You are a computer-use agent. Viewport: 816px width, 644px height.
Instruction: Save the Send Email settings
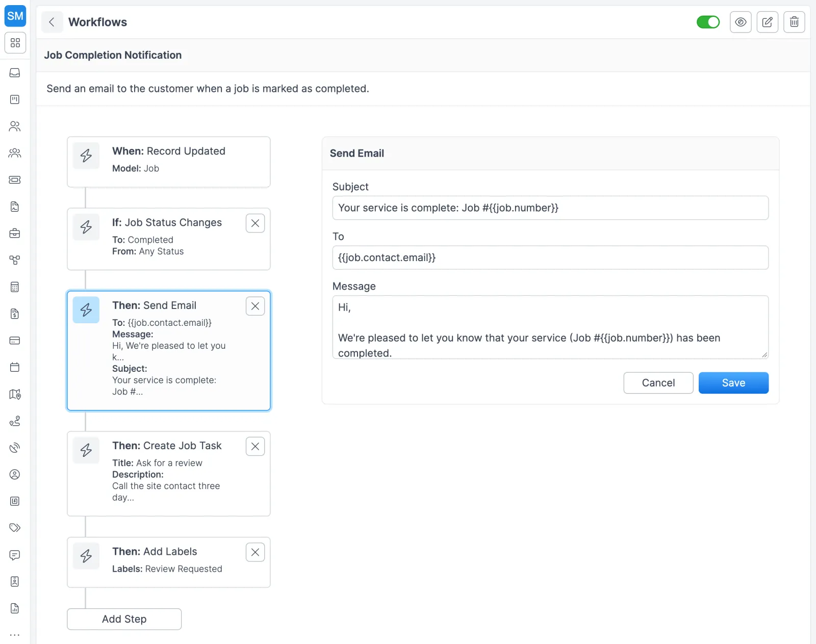733,383
